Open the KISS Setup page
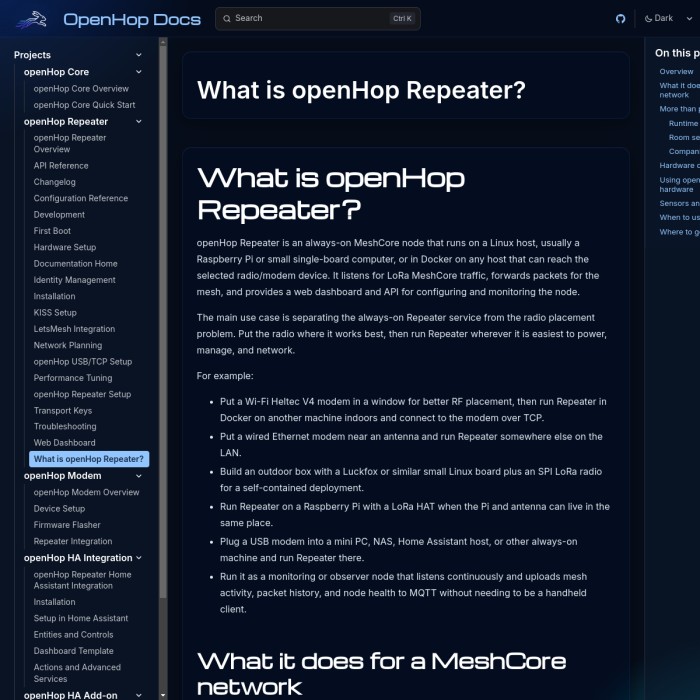 coord(55,313)
